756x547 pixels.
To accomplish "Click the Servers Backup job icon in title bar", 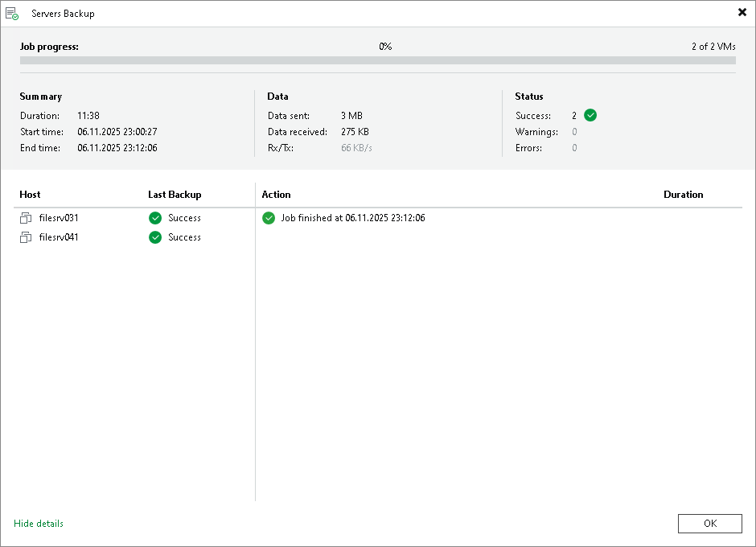I will coord(12,13).
